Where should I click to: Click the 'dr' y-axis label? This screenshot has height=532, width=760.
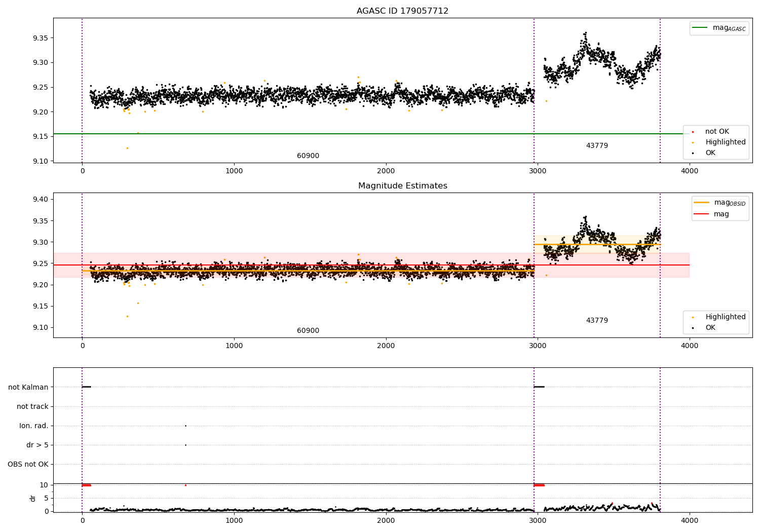click(33, 498)
